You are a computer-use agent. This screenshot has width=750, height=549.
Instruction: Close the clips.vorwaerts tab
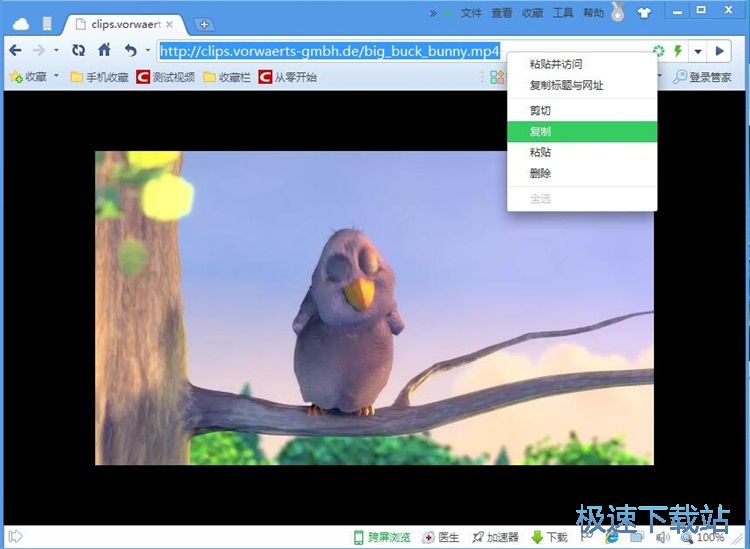169,24
